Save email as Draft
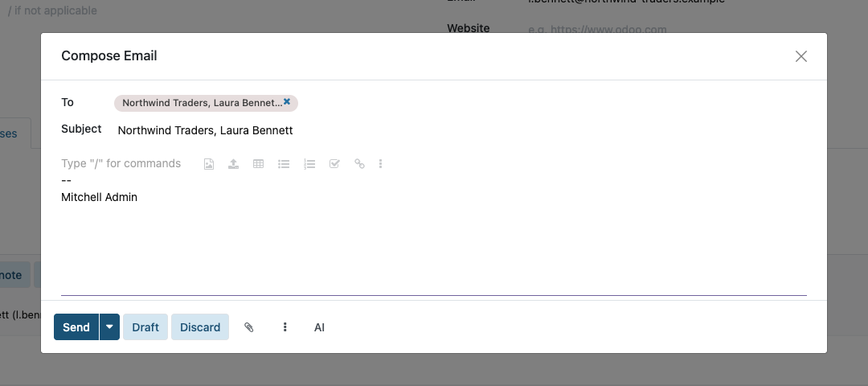868x386 pixels. tap(145, 327)
